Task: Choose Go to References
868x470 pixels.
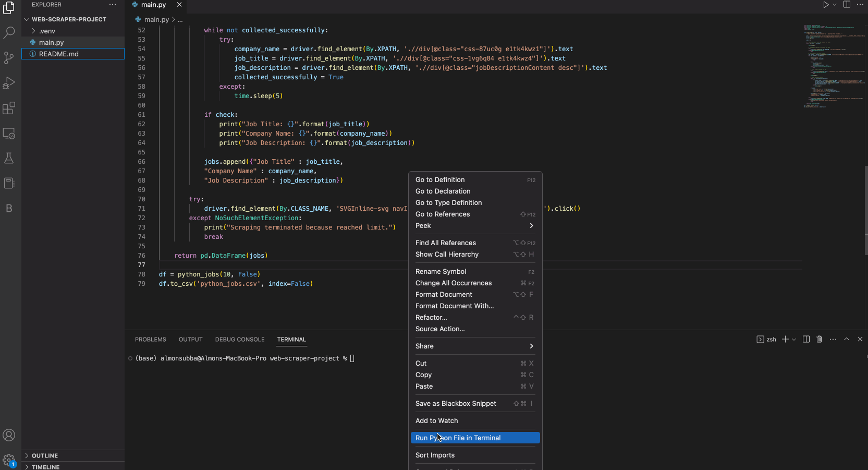Action: coord(475,214)
